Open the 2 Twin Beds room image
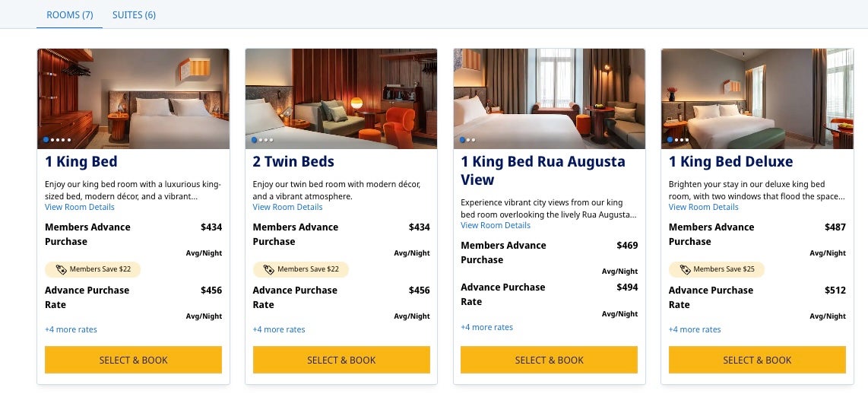Viewport: 868px width, 394px height. tap(341, 99)
